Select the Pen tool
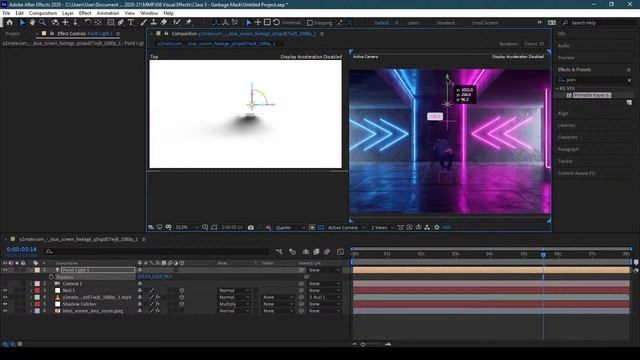The width and height of the screenshot is (640, 360). (121, 22)
